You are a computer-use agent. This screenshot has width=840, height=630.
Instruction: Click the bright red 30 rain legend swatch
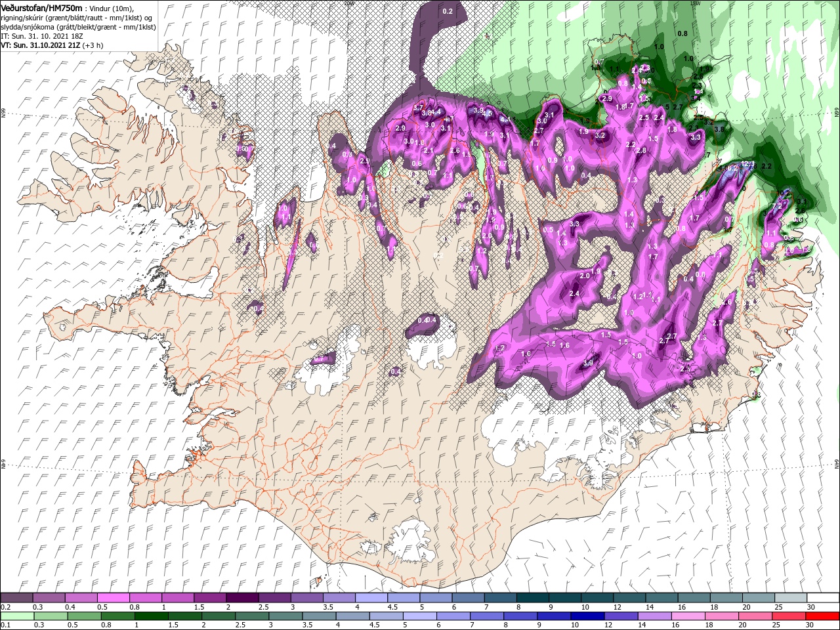pos(822,616)
